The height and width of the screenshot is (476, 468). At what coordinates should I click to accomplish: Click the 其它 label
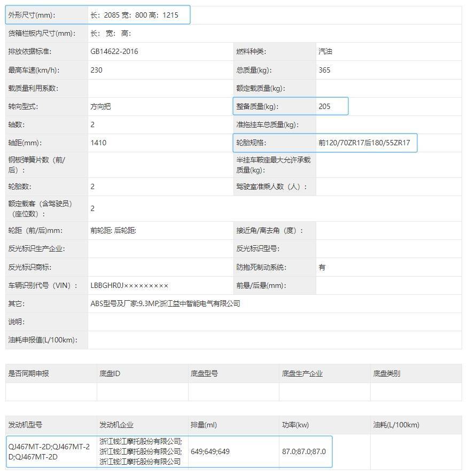point(17,304)
